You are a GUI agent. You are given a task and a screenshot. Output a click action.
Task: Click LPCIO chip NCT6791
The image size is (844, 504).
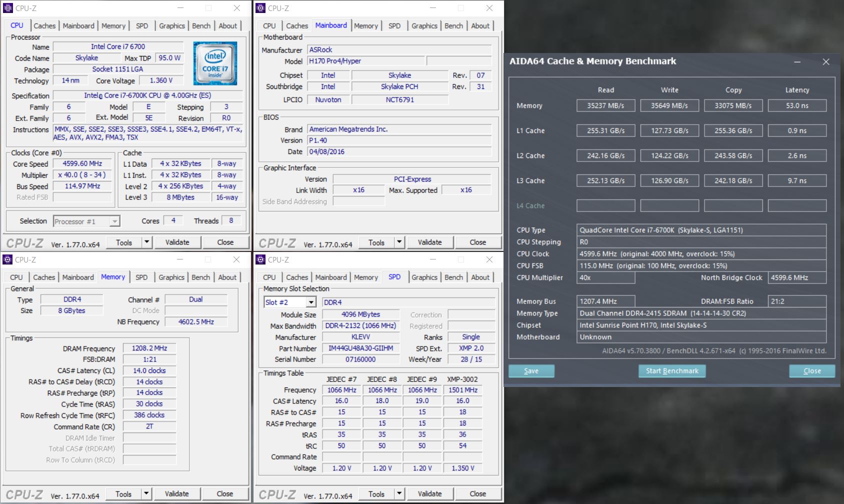coord(399,99)
